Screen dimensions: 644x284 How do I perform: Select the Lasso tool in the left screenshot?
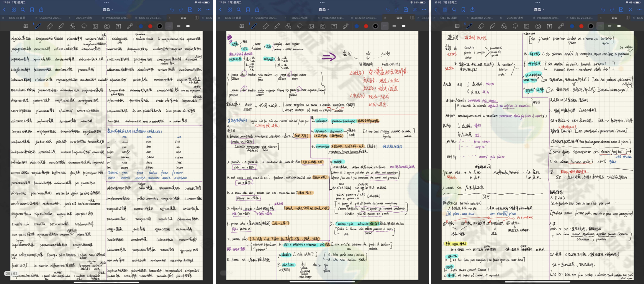pos(84,26)
